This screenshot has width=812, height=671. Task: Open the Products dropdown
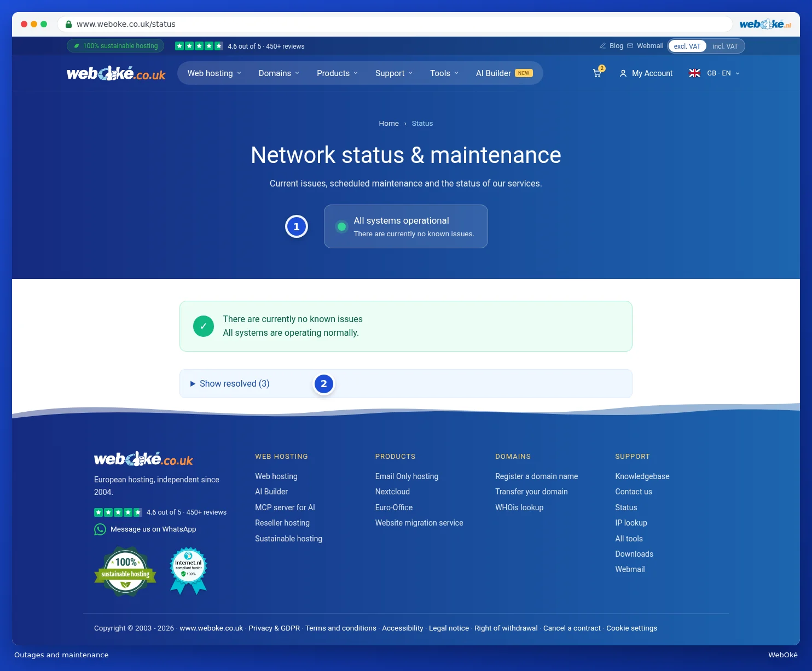coord(337,73)
